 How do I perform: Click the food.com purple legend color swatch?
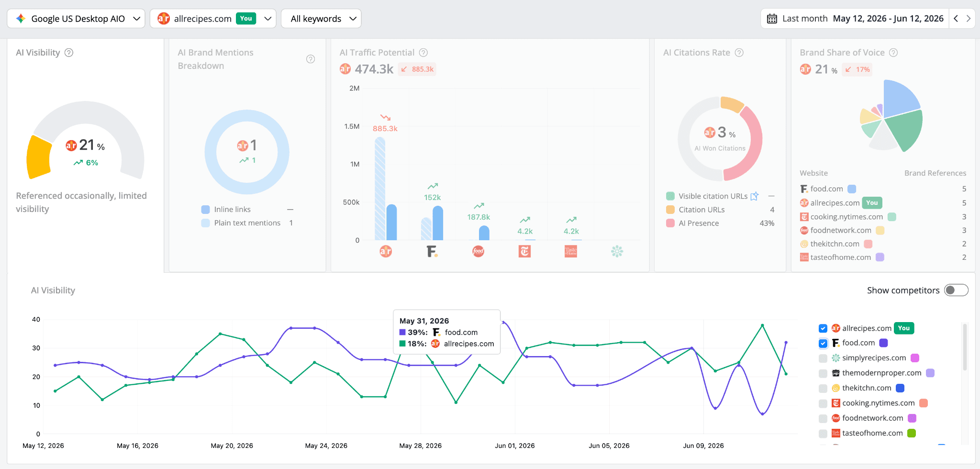point(884,343)
